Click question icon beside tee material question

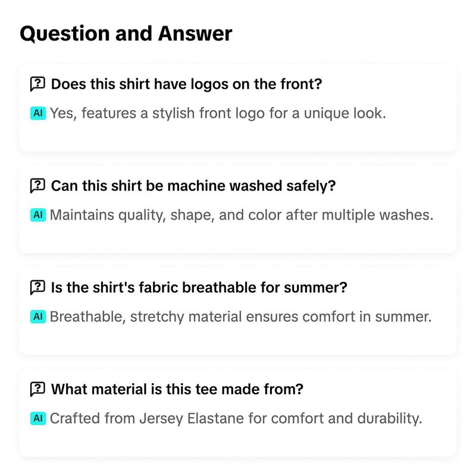click(37, 389)
